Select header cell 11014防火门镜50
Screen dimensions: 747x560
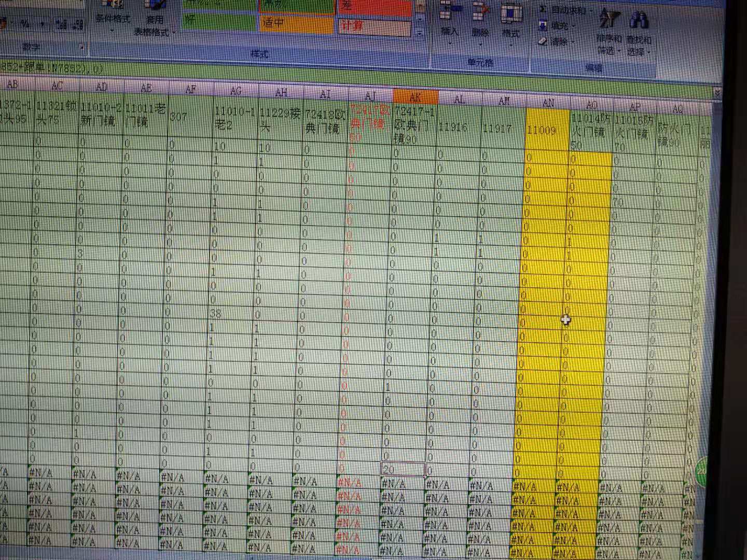[591, 132]
